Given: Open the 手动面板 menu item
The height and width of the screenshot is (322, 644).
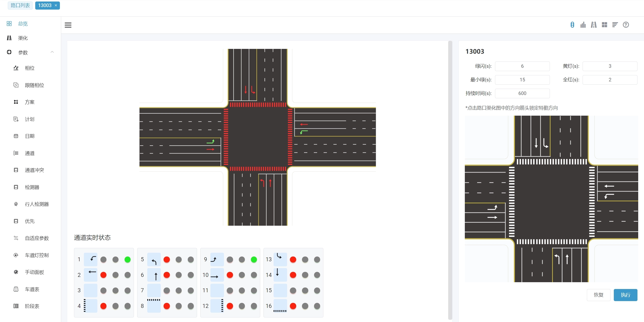Looking at the screenshot, I should [x=34, y=272].
